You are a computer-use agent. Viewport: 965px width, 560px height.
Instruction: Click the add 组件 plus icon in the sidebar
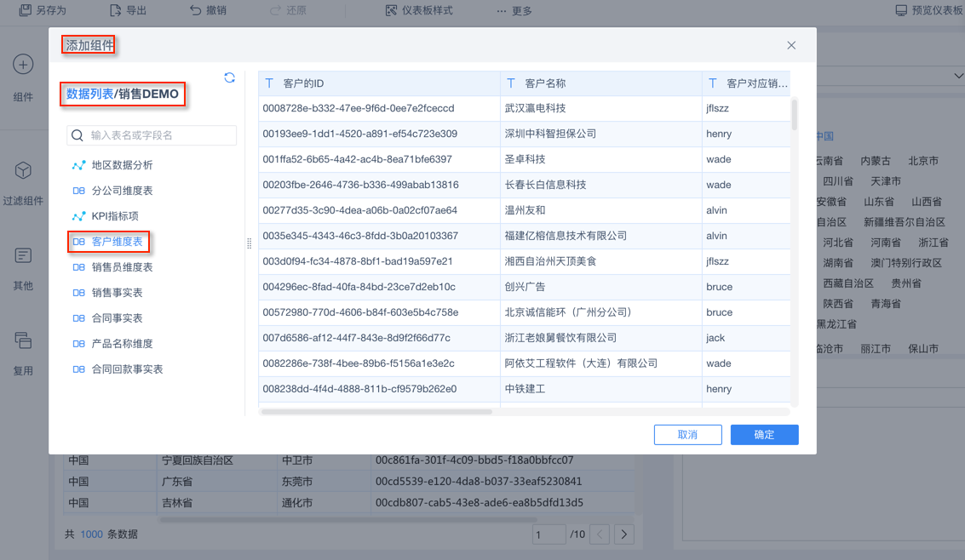click(x=23, y=65)
